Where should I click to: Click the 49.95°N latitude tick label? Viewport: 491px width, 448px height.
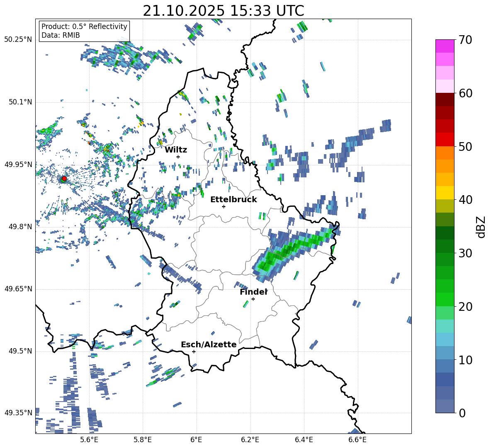click(x=18, y=165)
